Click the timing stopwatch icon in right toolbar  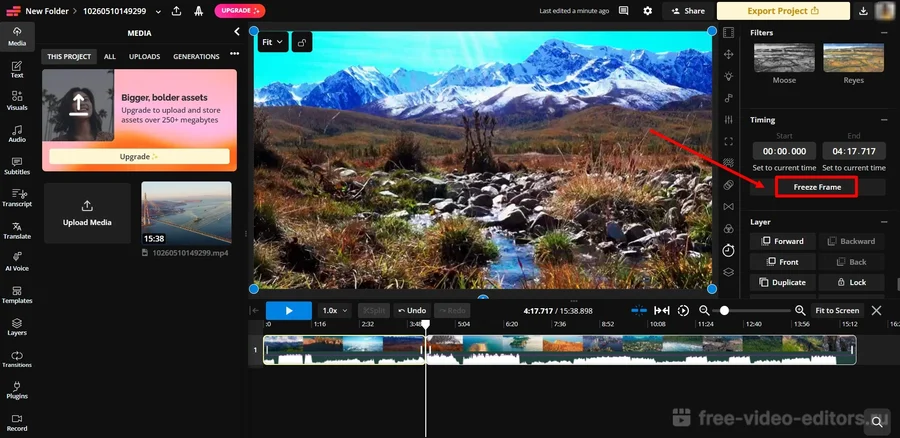728,249
